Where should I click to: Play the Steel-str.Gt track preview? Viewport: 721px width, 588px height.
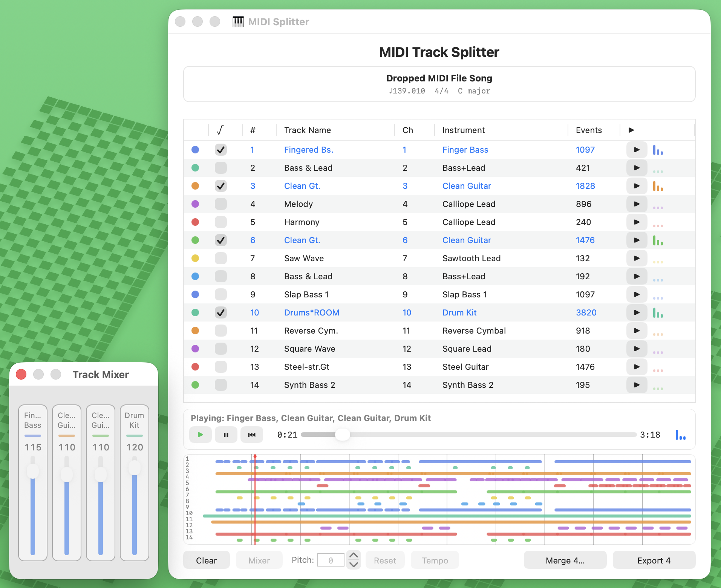pos(637,367)
